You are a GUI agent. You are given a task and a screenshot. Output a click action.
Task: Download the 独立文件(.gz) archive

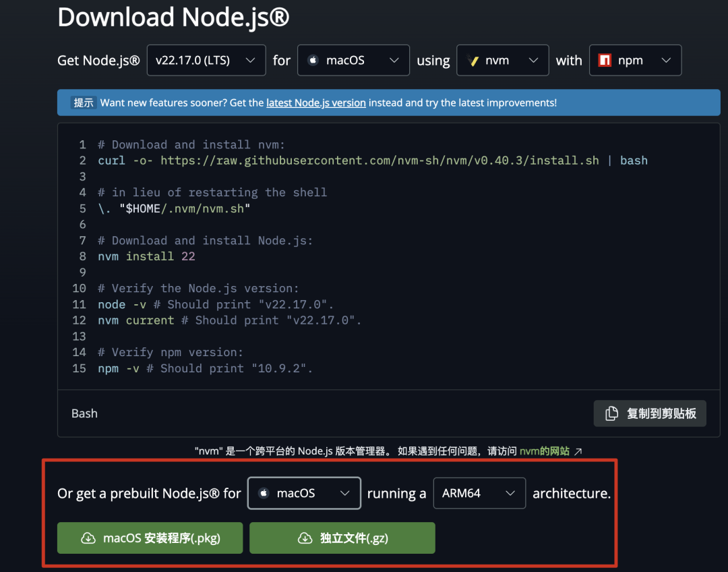[x=342, y=538]
